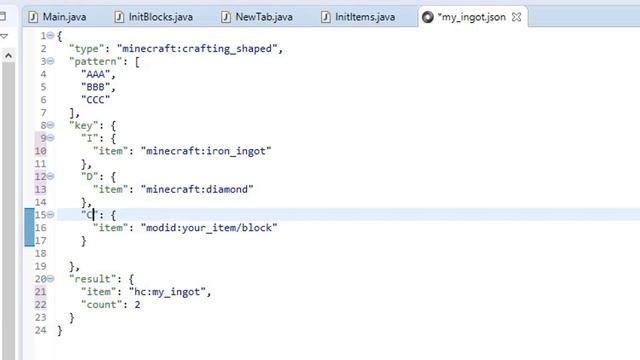Click the blue change marker beside line 16

(x=29, y=227)
